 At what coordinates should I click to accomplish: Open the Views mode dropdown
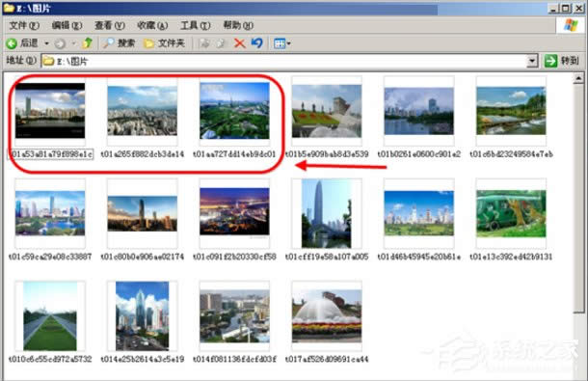(x=282, y=43)
